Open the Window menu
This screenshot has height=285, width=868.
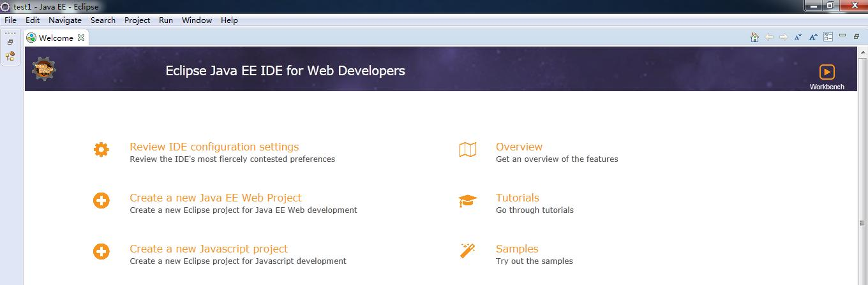[197, 20]
